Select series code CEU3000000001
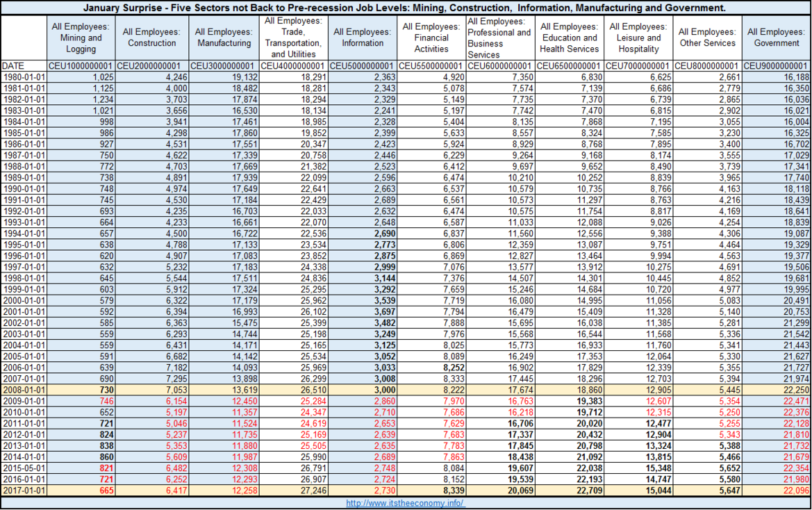The image size is (812, 510). coord(224,66)
